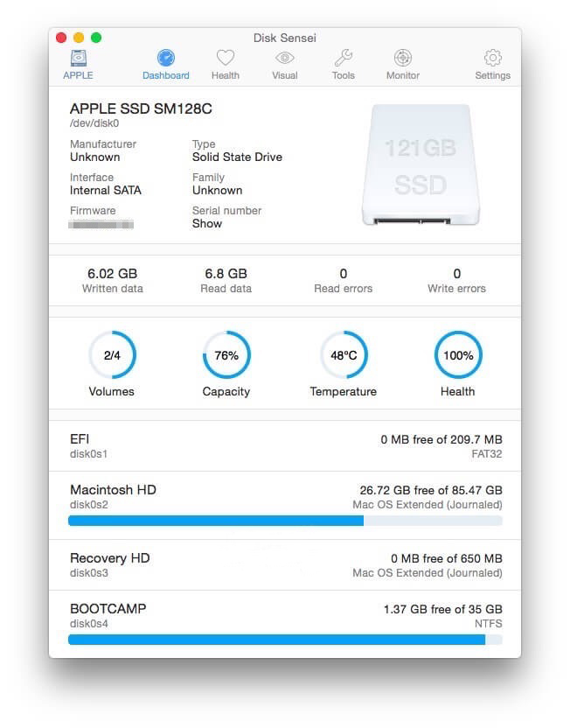This screenshot has width=570, height=728.
Task: Click the 48°C Temperature gauge
Action: [344, 355]
